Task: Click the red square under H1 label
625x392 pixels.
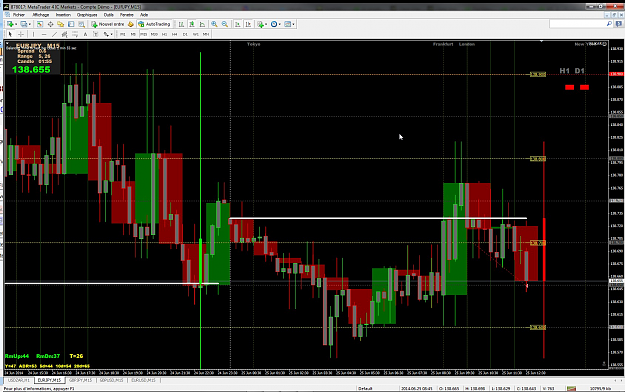Action: click(570, 87)
